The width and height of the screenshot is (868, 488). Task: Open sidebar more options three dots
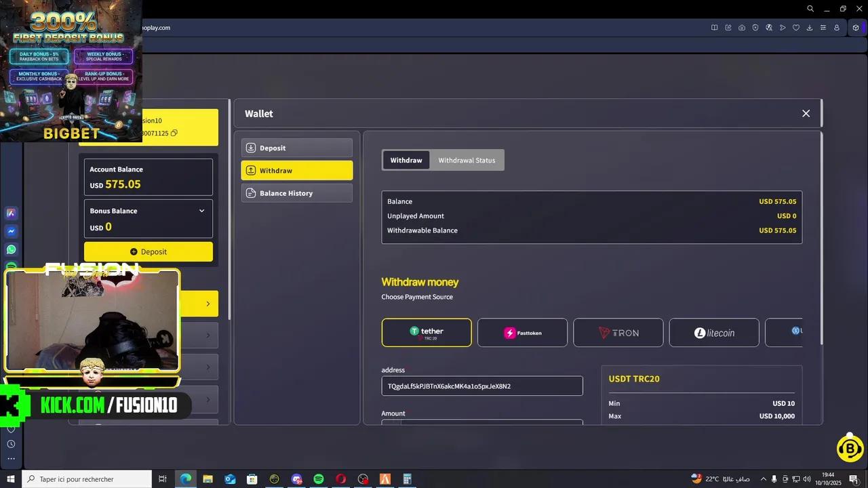click(11, 459)
